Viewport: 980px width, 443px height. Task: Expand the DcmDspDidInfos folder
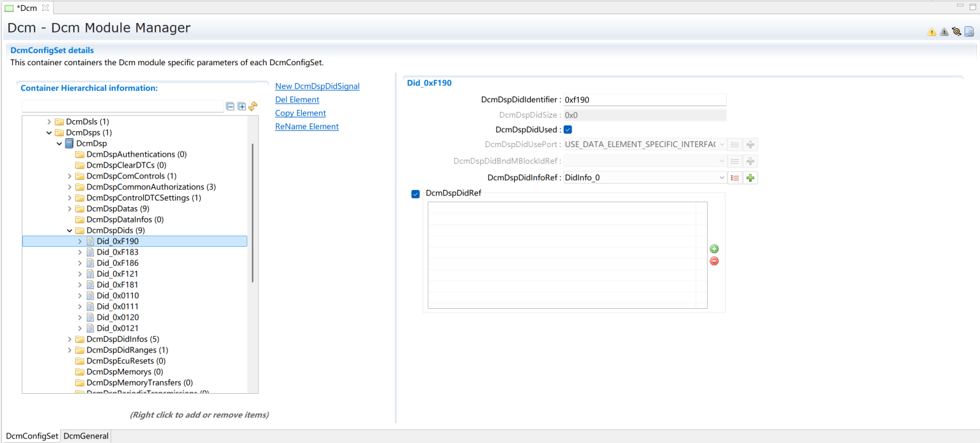(70, 339)
